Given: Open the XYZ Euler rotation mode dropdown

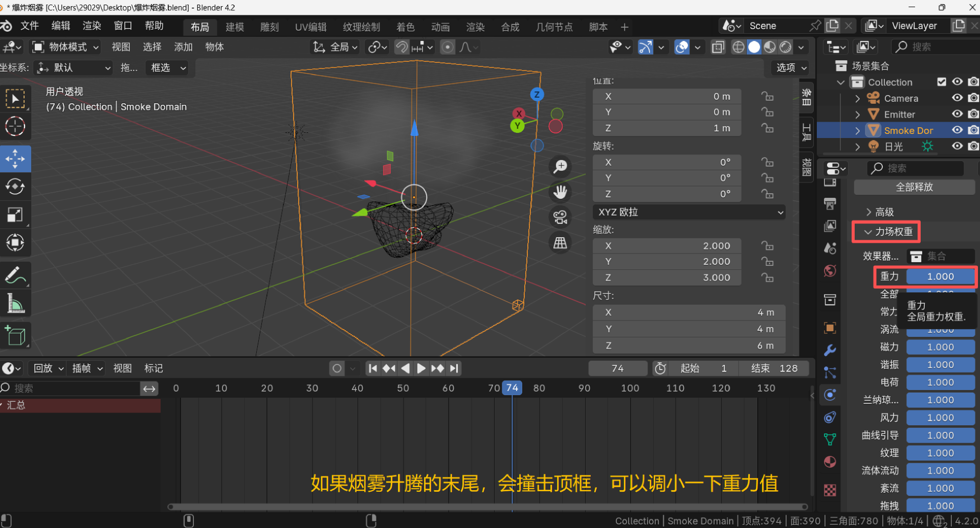Looking at the screenshot, I should [689, 212].
